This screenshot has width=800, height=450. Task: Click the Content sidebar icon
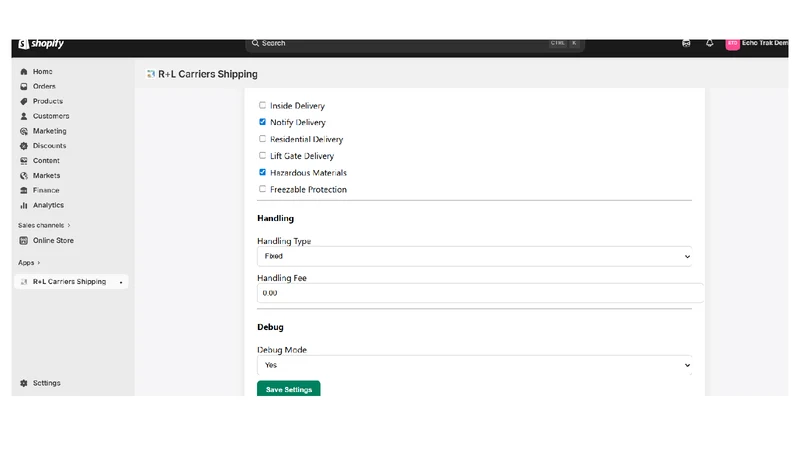[x=24, y=161]
